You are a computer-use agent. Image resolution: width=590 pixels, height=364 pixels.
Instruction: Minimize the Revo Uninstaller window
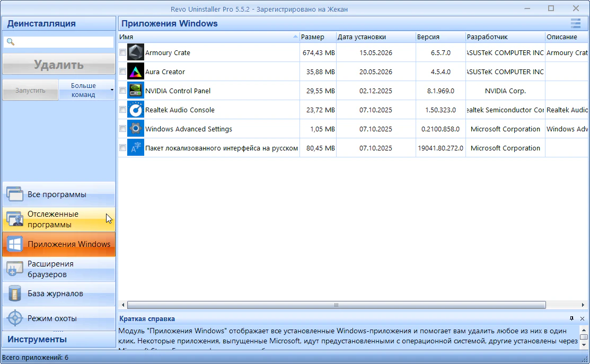tap(527, 8)
